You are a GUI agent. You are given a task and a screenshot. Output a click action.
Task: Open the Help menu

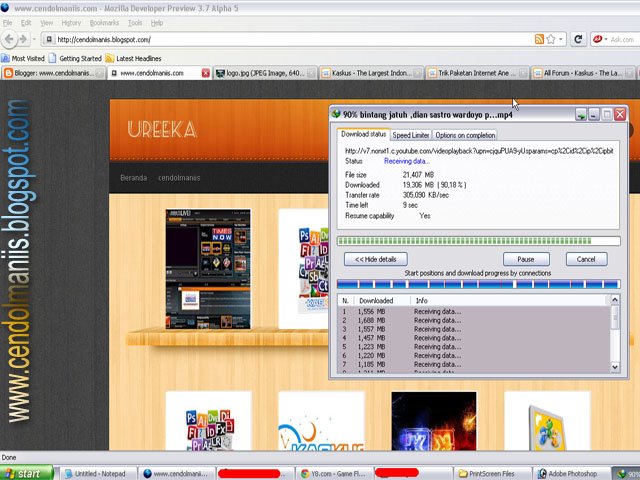pyautogui.click(x=157, y=23)
